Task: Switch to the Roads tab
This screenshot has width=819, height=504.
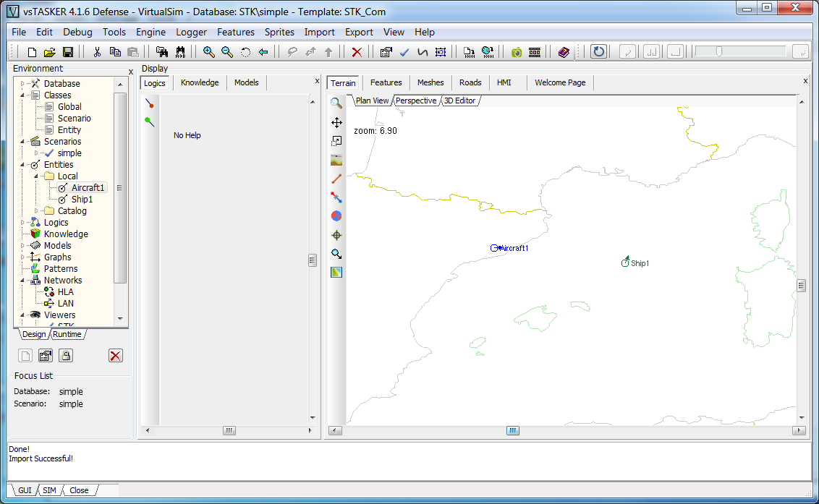Action: tap(470, 82)
